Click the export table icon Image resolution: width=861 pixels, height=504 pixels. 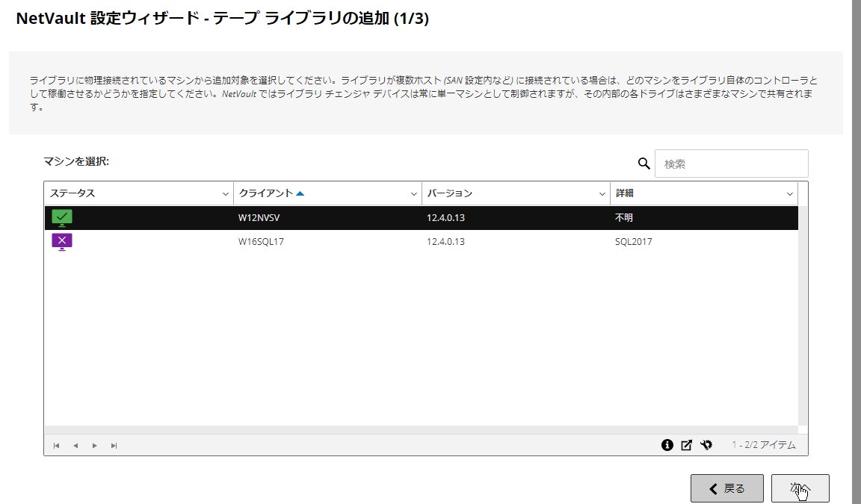pyautogui.click(x=686, y=445)
